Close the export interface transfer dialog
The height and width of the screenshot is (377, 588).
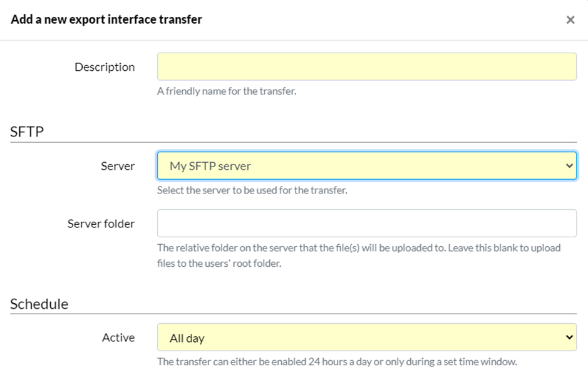(x=570, y=20)
